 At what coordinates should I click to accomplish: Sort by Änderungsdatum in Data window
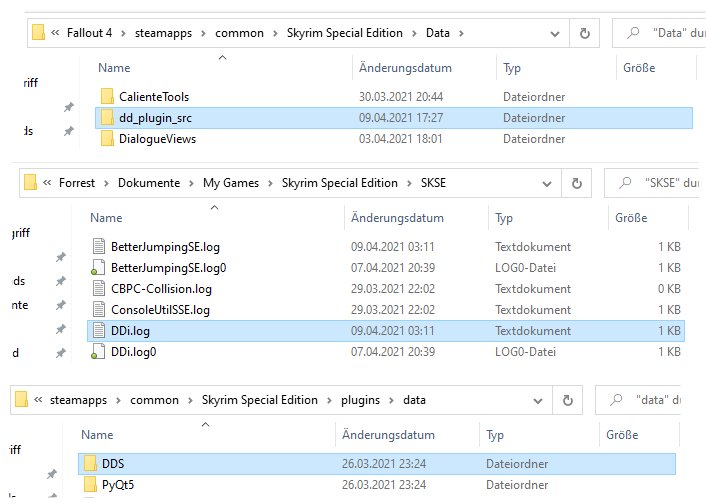tap(405, 68)
